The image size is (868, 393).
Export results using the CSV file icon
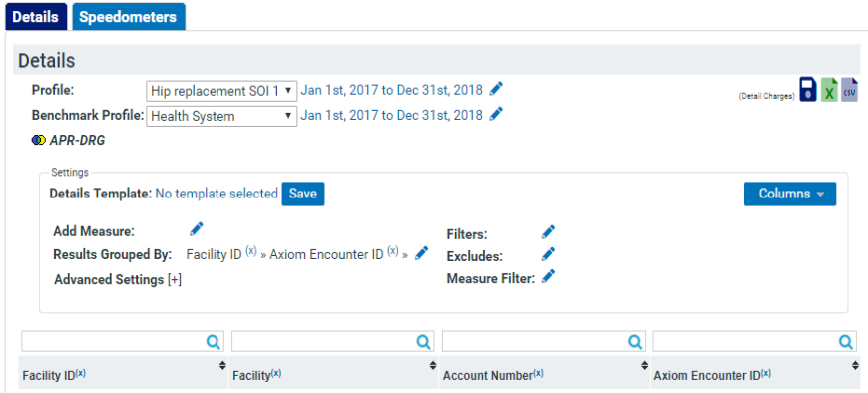tap(849, 90)
